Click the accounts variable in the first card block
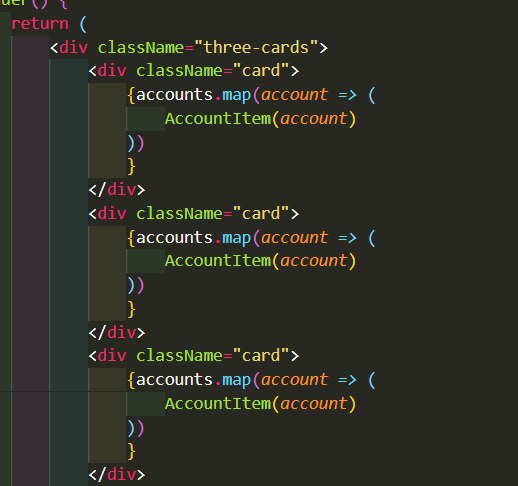 point(174,95)
